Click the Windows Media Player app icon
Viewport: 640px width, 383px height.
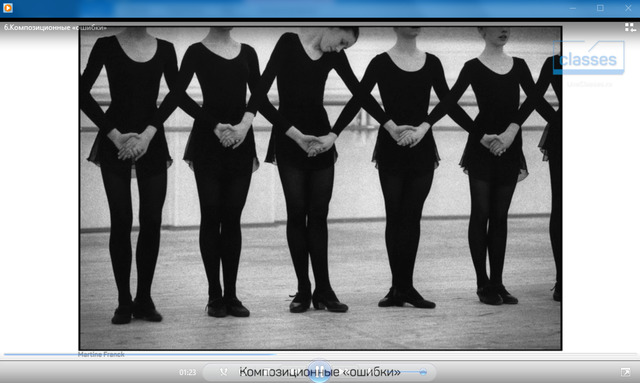(x=8, y=8)
